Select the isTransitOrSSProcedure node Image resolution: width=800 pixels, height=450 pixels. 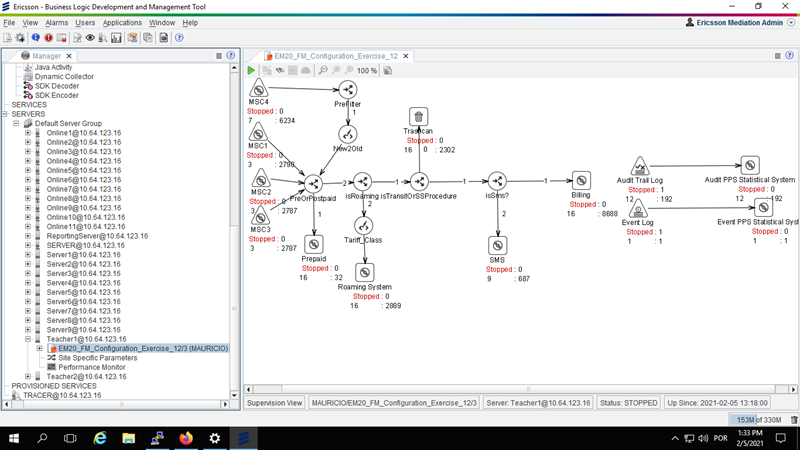click(419, 182)
